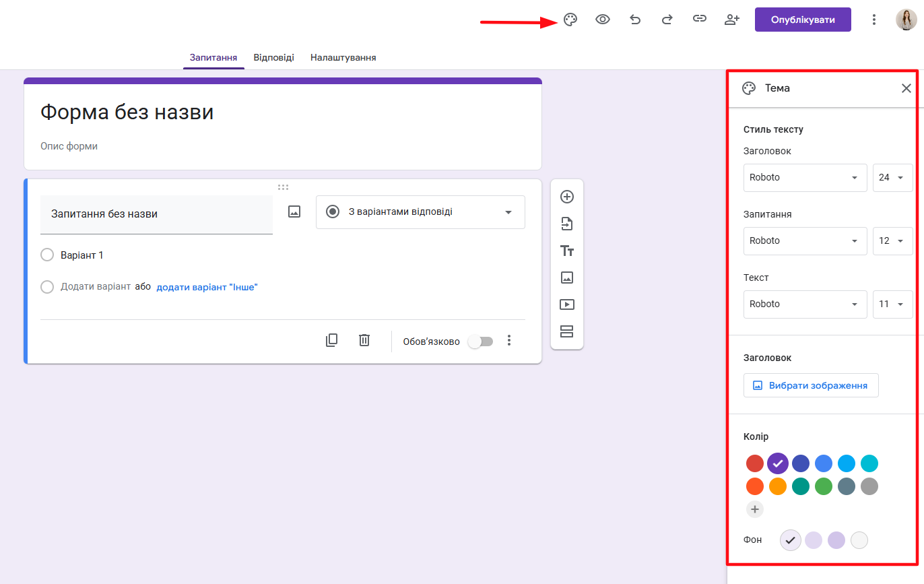Delete the question with the trash icon
924x584 pixels.
tap(364, 340)
